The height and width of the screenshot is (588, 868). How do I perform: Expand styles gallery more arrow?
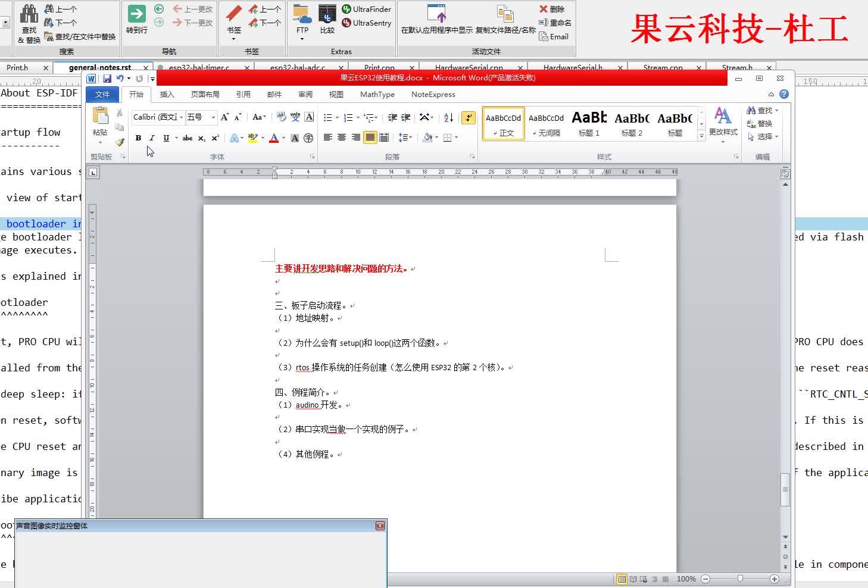tap(701, 136)
